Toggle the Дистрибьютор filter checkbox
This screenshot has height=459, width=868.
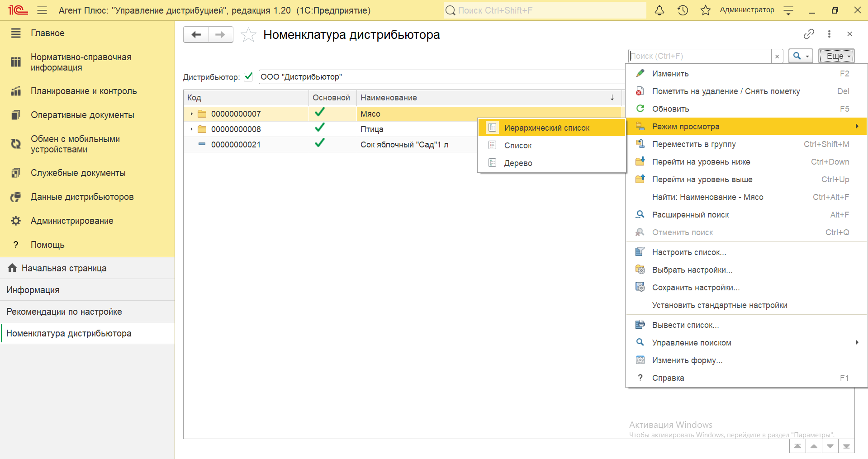(x=248, y=77)
